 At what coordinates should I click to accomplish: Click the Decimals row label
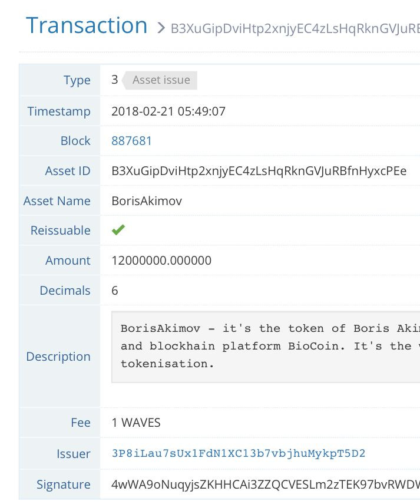click(x=65, y=291)
